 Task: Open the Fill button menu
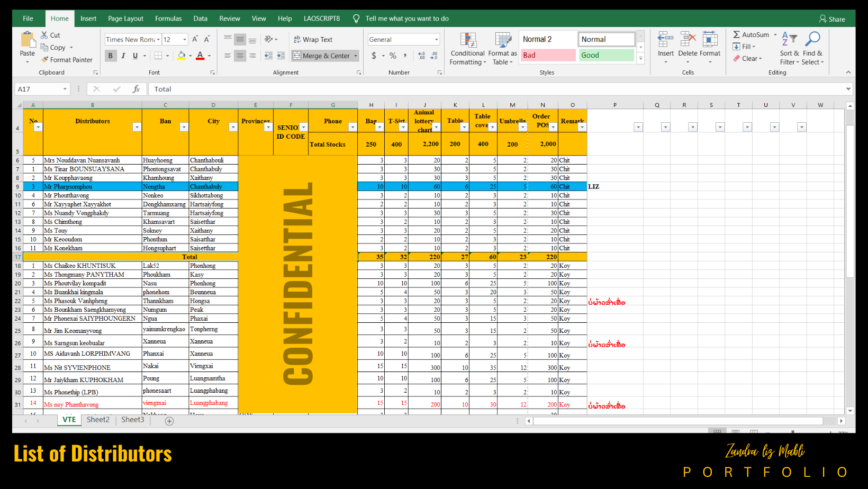click(x=744, y=47)
